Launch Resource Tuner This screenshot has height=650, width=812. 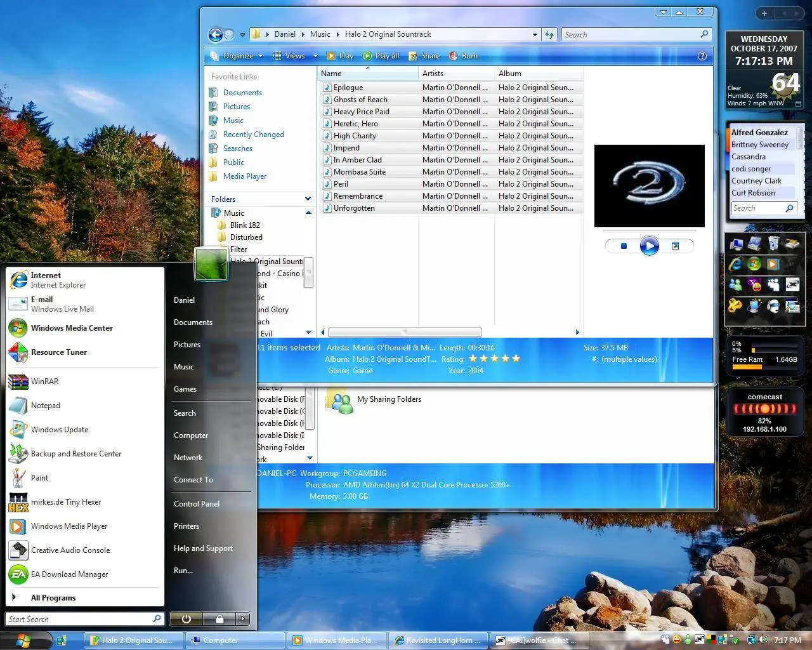85,352
